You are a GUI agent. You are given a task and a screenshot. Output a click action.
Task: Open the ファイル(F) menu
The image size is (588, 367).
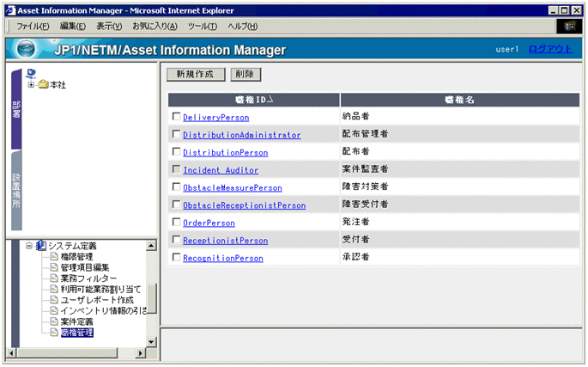[x=33, y=27]
